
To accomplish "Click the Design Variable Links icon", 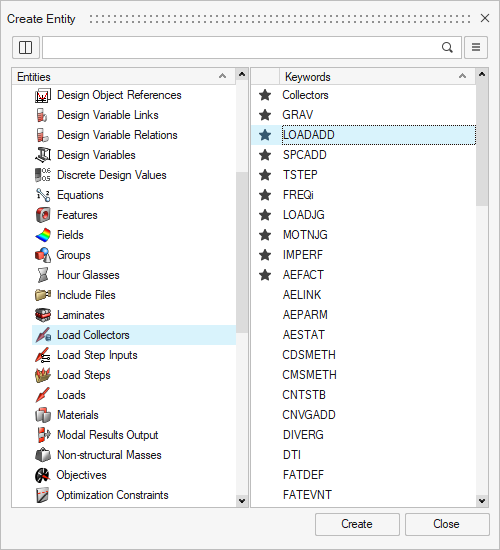I will 43,115.
